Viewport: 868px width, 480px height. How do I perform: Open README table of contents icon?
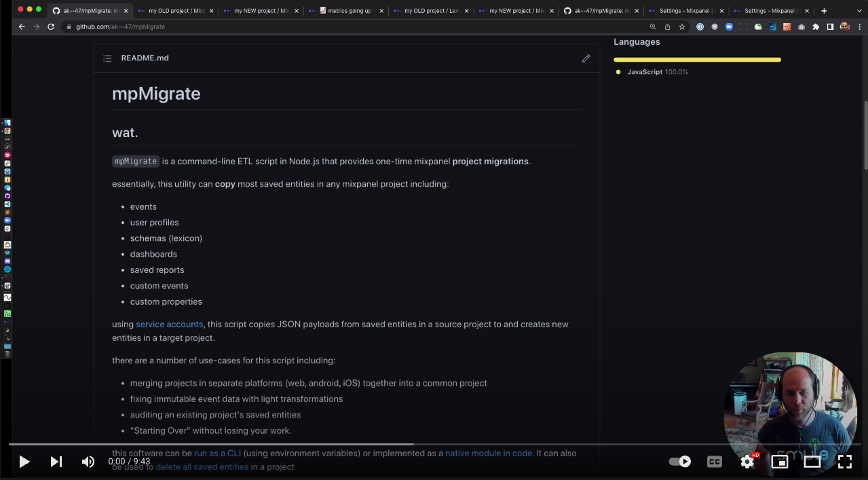tap(107, 58)
